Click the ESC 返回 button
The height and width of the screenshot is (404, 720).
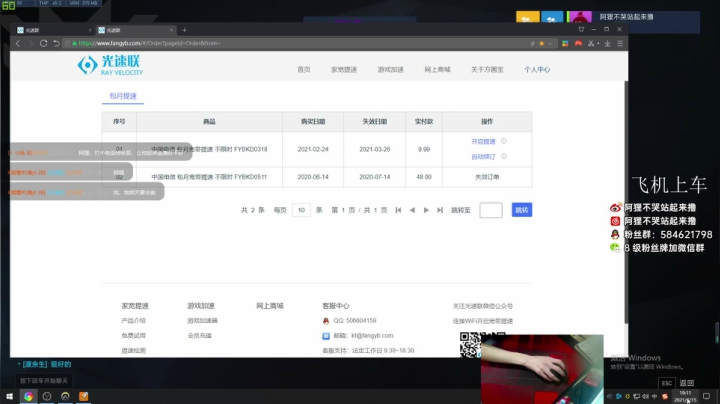coord(677,383)
